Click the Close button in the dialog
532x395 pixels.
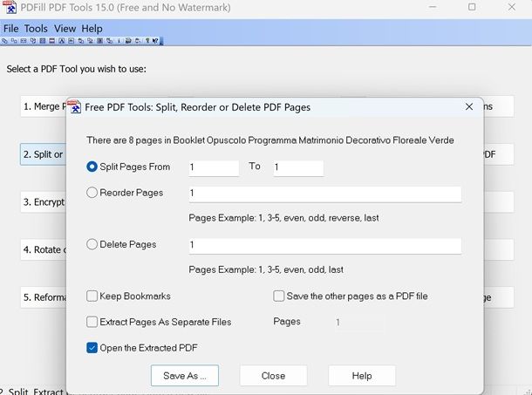pyautogui.click(x=274, y=376)
